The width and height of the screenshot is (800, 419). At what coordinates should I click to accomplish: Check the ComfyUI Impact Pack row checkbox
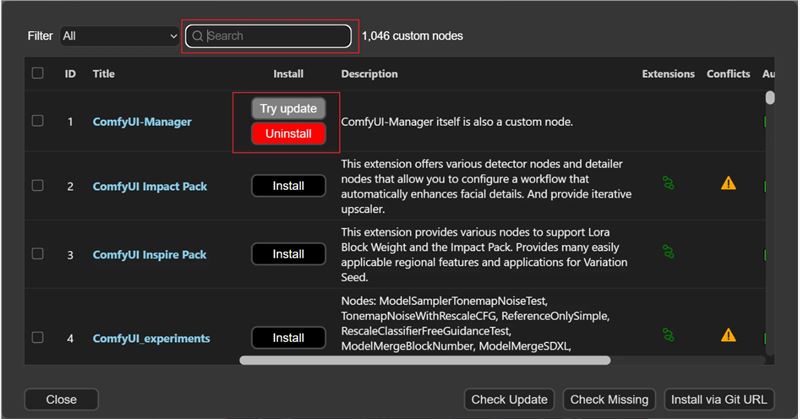point(38,185)
